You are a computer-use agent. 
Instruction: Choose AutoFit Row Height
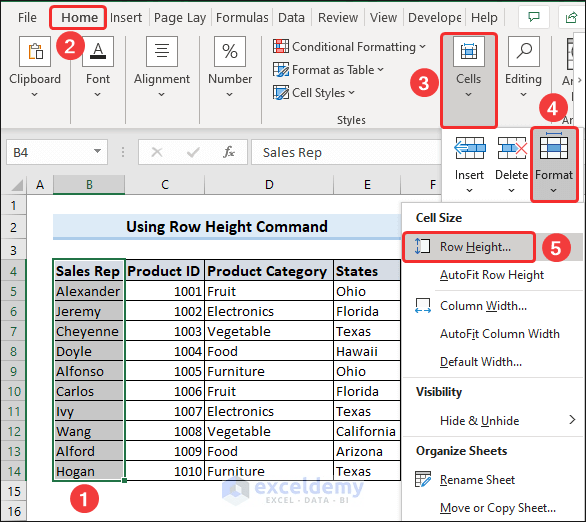point(492,275)
